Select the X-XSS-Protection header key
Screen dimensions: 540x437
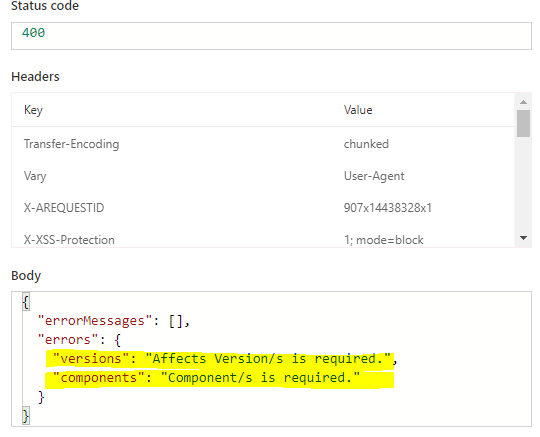coord(69,240)
